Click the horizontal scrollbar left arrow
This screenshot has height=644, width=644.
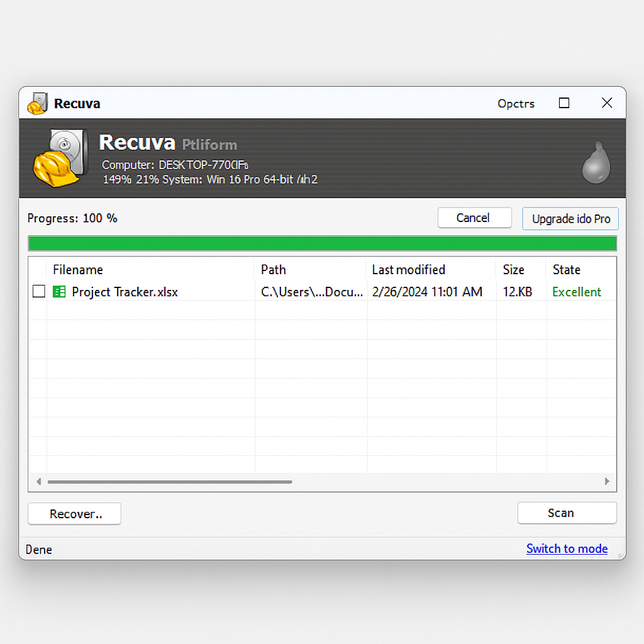click(38, 481)
